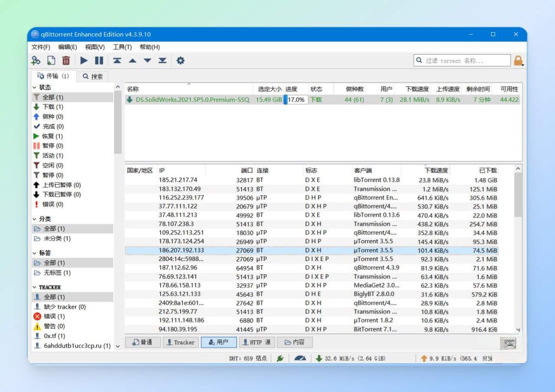Resume the download with play icon
Image resolution: width=555 pixels, height=392 pixels.
84,61
